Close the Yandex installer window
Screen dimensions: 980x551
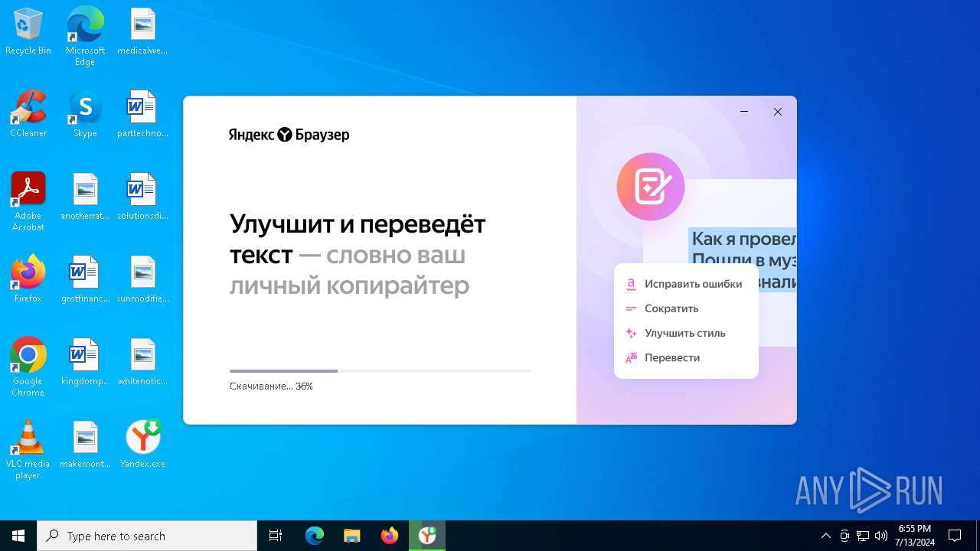tap(778, 112)
